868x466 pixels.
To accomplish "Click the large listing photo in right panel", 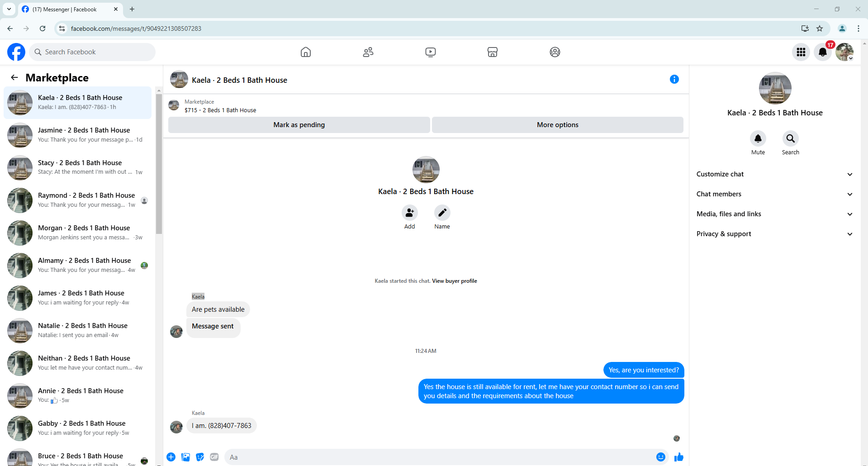I will (x=775, y=89).
